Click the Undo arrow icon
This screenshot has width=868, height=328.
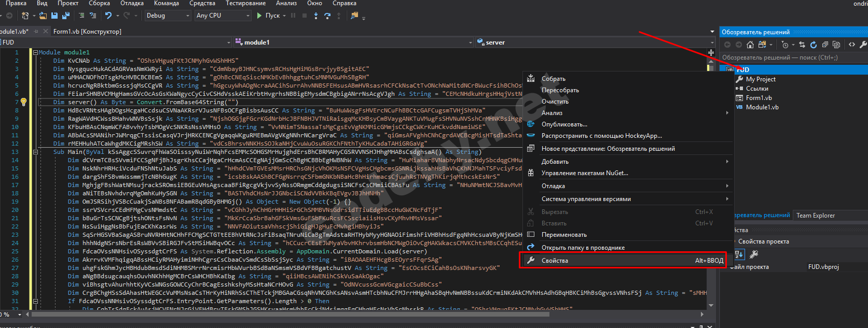[108, 16]
